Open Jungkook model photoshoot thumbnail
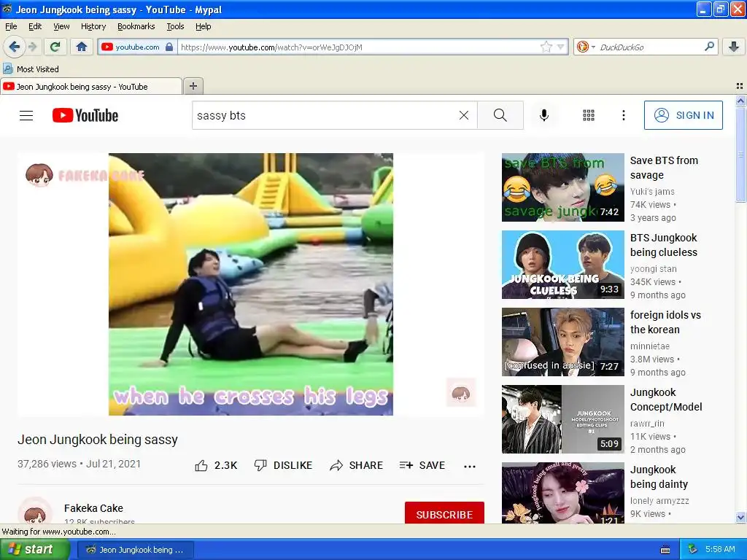Screen dimensions: 747x560 [562, 419]
